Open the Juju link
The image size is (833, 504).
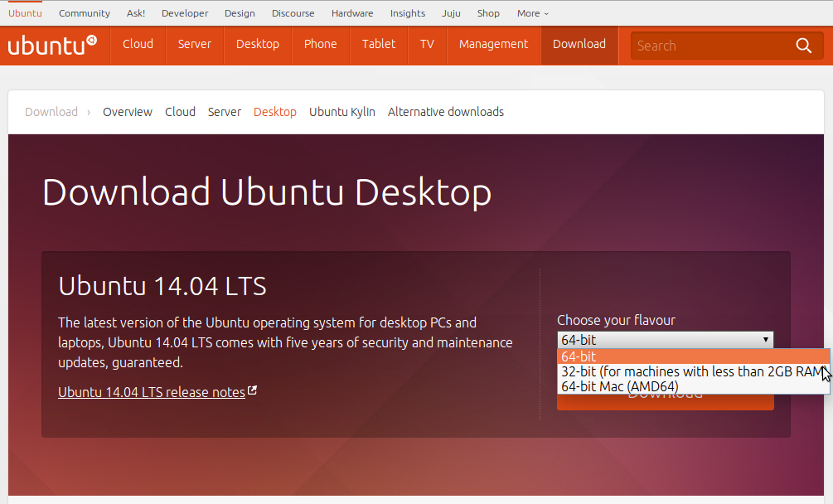coord(451,13)
